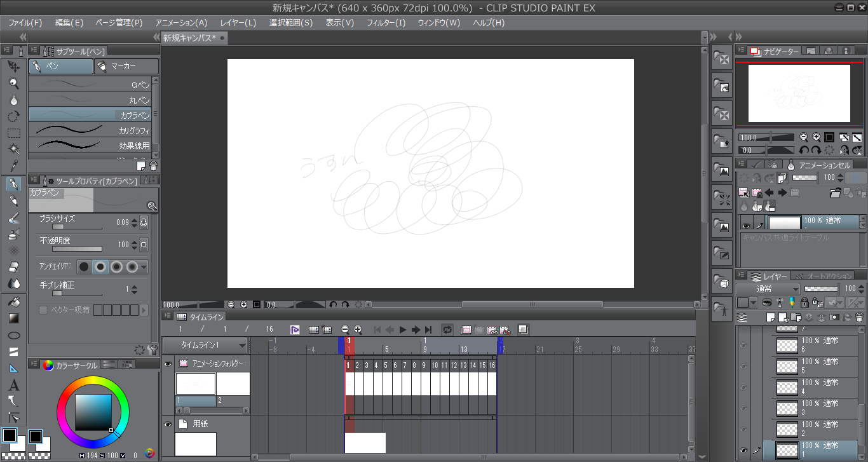Expand the anti-aliasing options dropdown arrow

pyautogui.click(x=144, y=267)
